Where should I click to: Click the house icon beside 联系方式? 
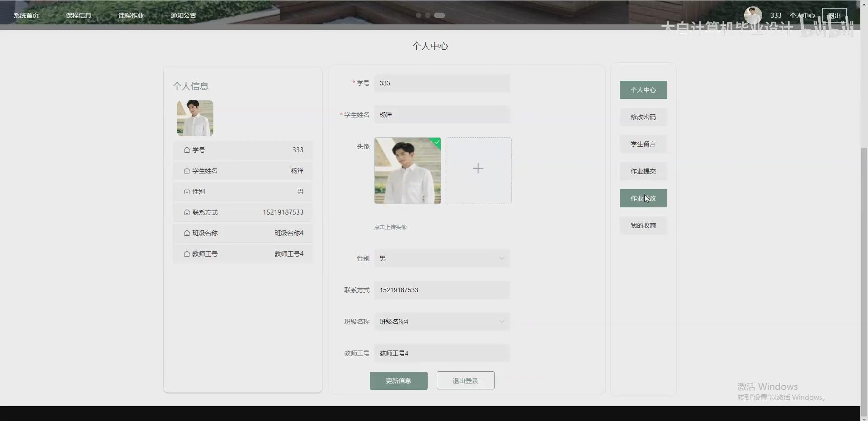pos(187,212)
